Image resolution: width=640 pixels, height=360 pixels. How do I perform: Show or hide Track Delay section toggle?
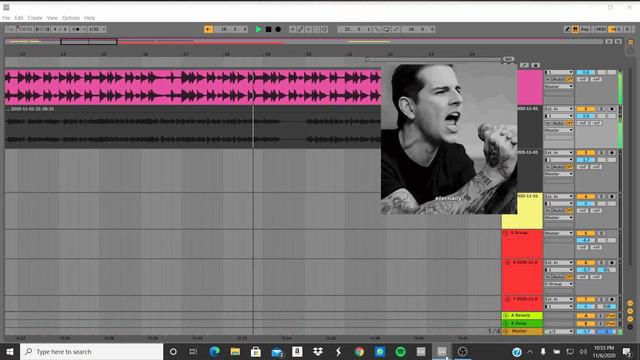(x=630, y=327)
